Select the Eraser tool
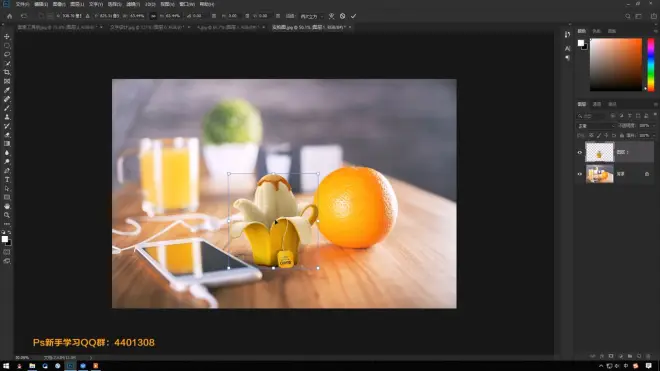This screenshot has width=660, height=371. [7, 135]
